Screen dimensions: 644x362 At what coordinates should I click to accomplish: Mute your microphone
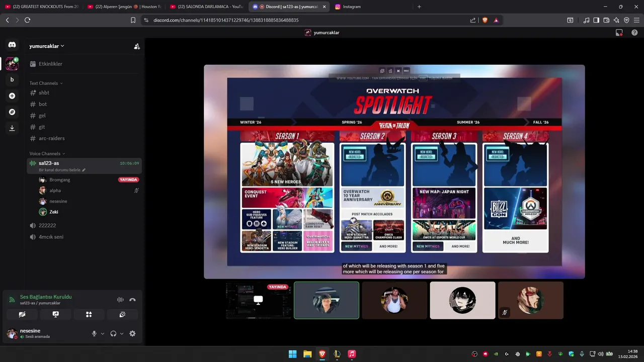point(94,333)
